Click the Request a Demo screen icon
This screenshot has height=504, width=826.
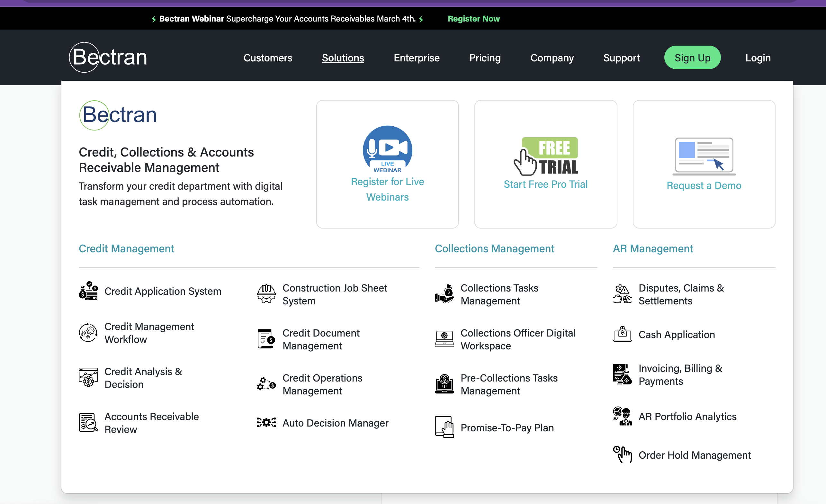point(704,156)
